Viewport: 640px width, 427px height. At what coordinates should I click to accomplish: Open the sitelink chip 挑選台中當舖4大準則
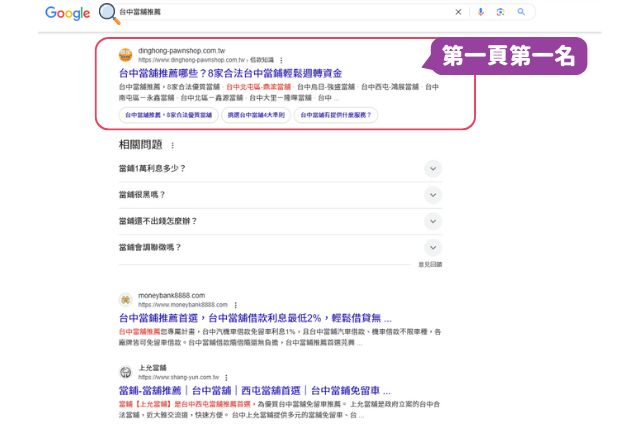click(256, 115)
